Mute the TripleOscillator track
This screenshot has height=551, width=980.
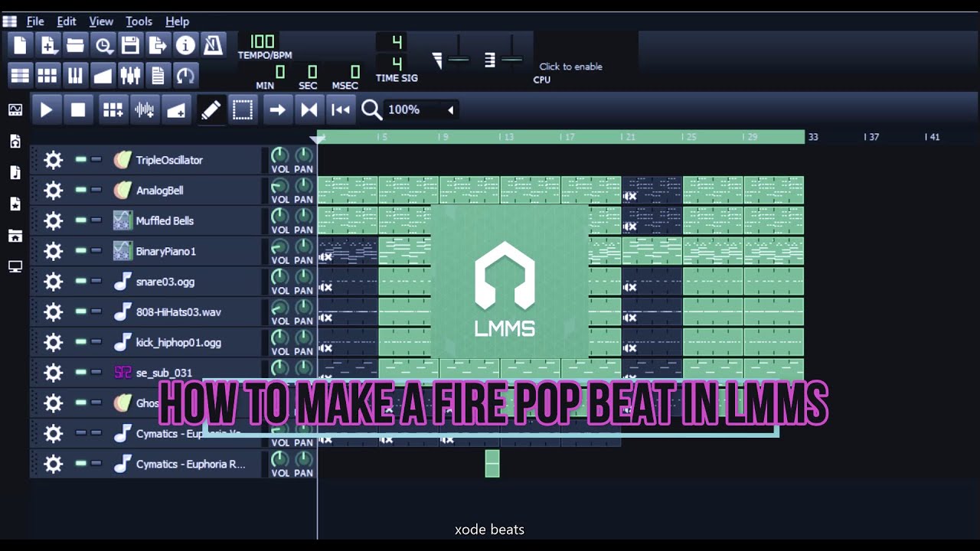click(x=80, y=159)
